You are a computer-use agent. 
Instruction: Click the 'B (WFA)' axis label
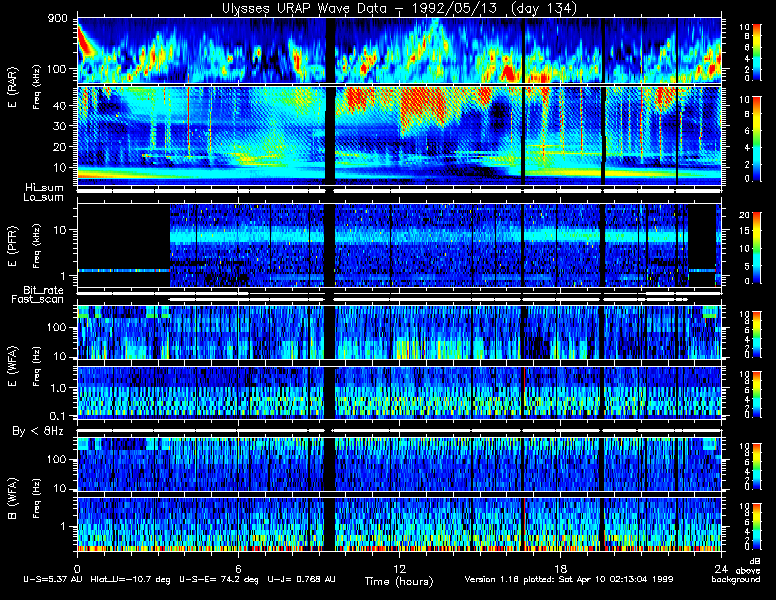(12, 499)
